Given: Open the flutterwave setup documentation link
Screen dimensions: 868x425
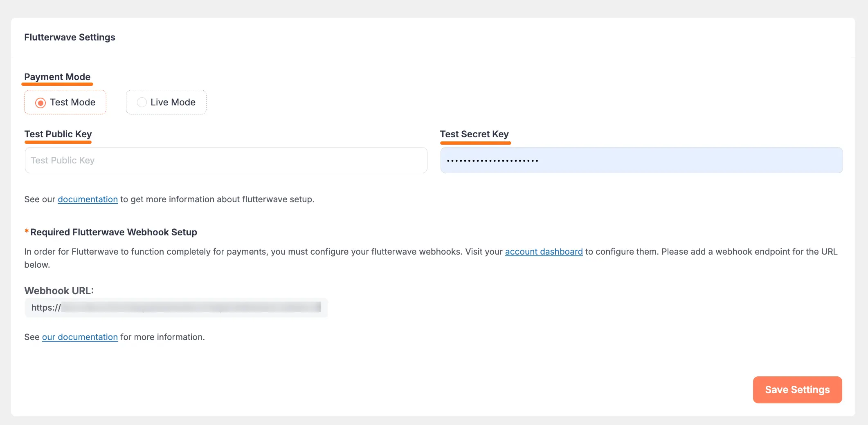Looking at the screenshot, I should [88, 199].
